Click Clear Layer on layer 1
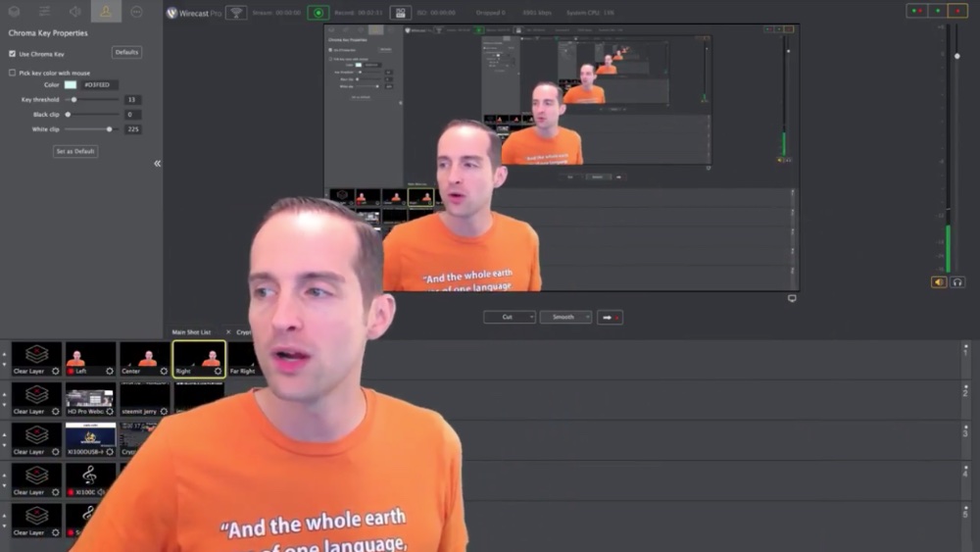 tap(36, 359)
